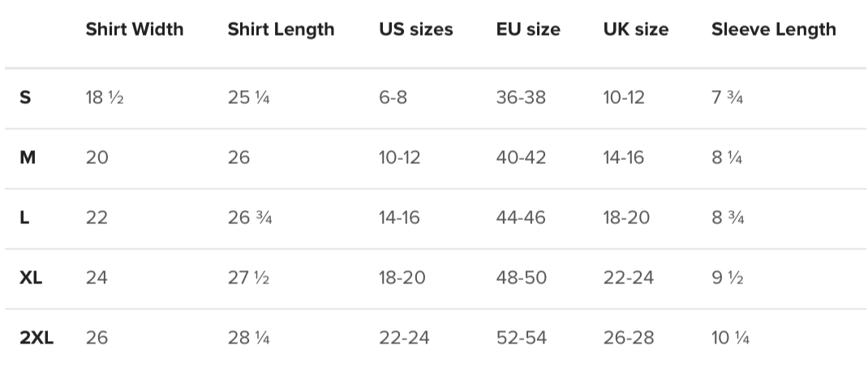This screenshot has height=367, width=868.
Task: Select the 27 ½ shirt length cell
Action: click(248, 278)
